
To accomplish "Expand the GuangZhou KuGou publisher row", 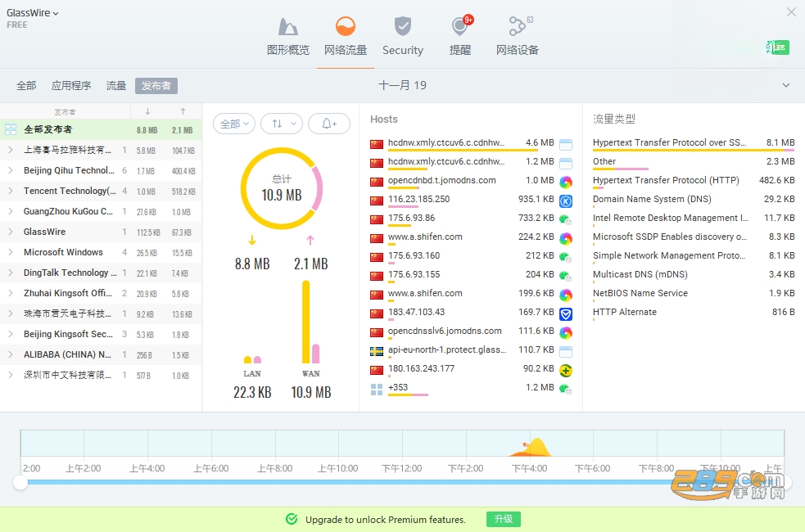I will (x=11, y=211).
